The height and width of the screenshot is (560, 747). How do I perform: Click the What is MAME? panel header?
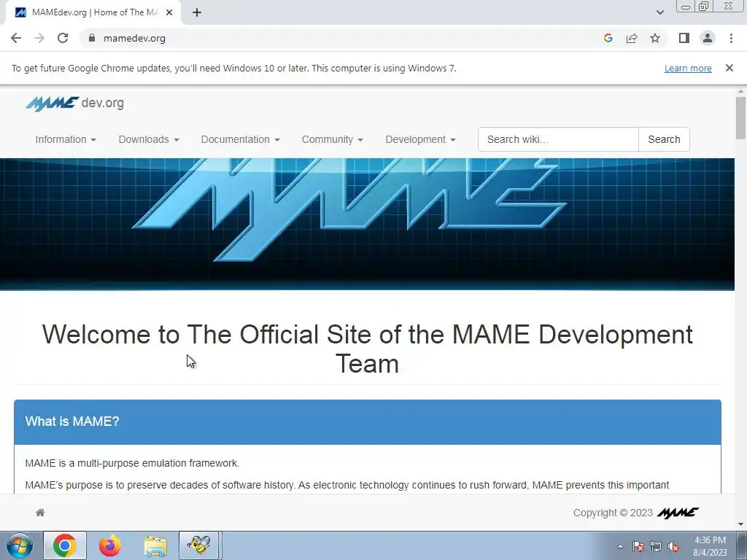point(368,422)
